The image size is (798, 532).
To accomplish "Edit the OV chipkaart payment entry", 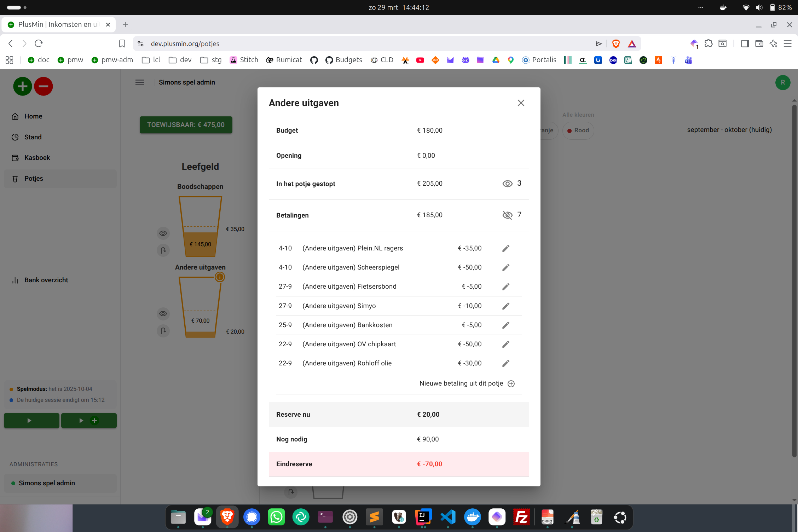I will point(506,344).
